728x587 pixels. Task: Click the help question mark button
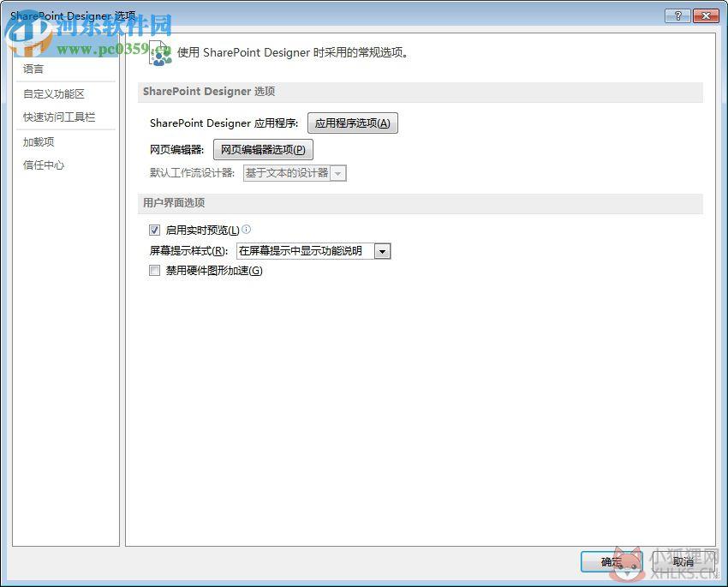[x=677, y=16]
